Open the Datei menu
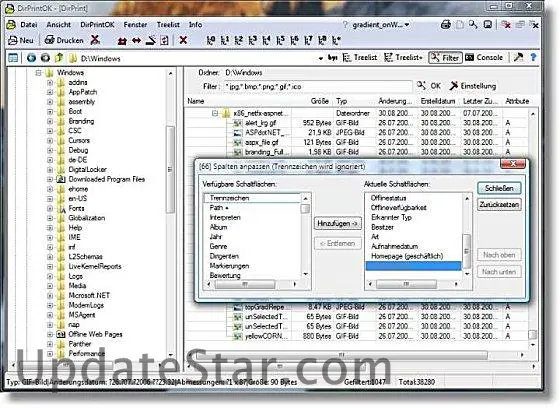Screen dimensions: 560x408 click(x=29, y=25)
